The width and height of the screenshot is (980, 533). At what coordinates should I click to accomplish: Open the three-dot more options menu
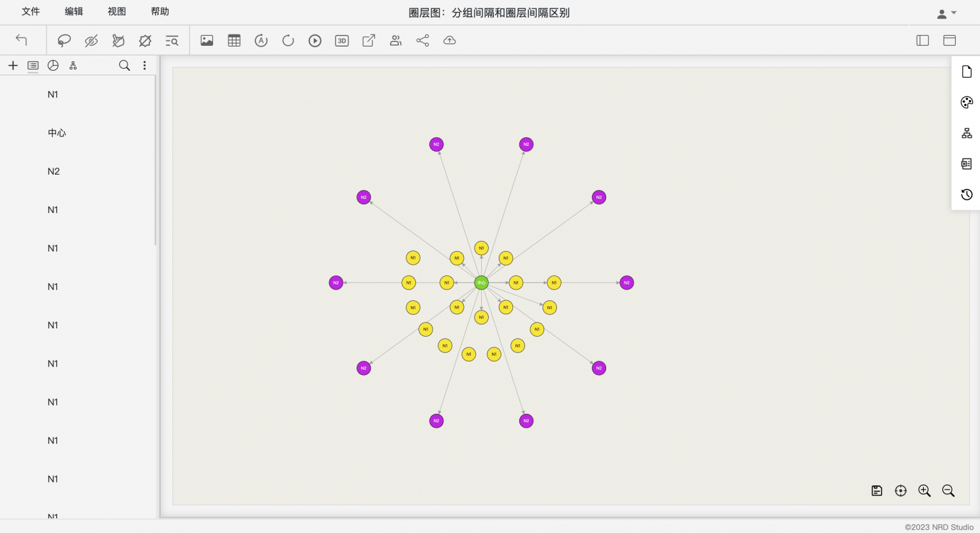click(145, 66)
